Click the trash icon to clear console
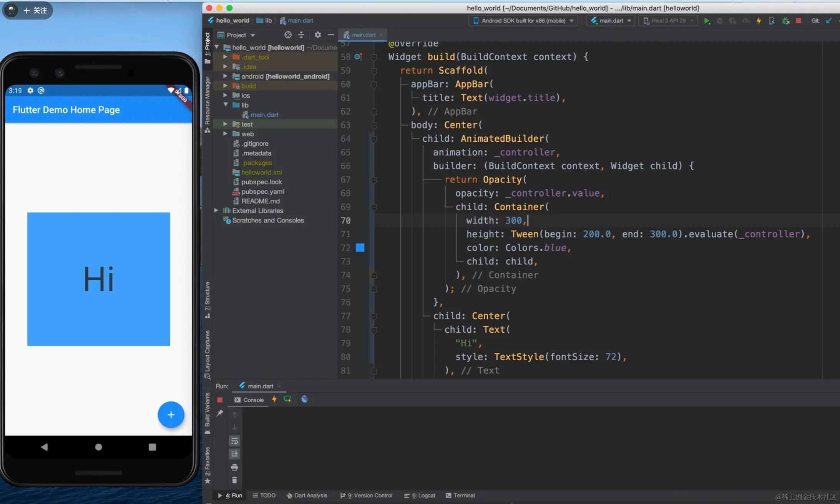The width and height of the screenshot is (840, 504). (x=234, y=480)
